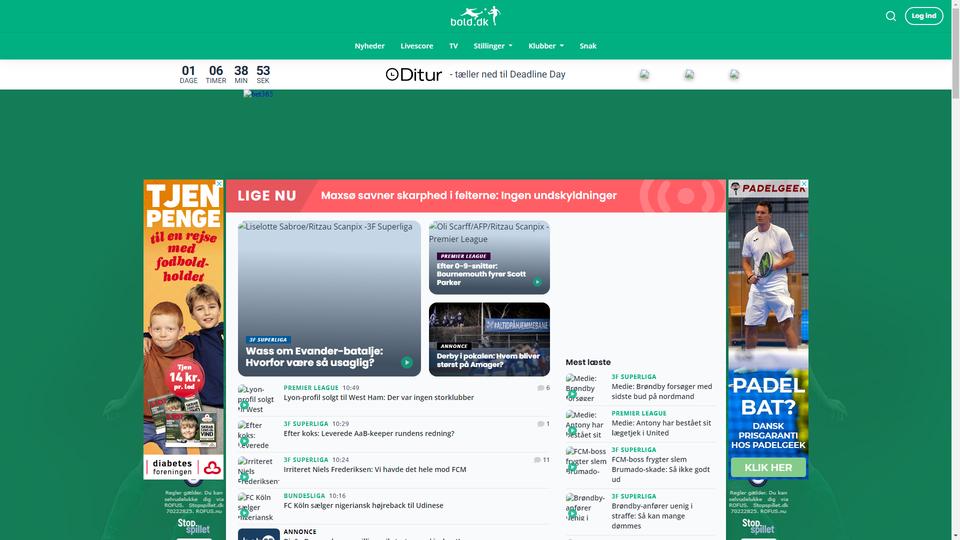Click the Ditur logo
This screenshot has height=540, width=960.
[x=414, y=75]
